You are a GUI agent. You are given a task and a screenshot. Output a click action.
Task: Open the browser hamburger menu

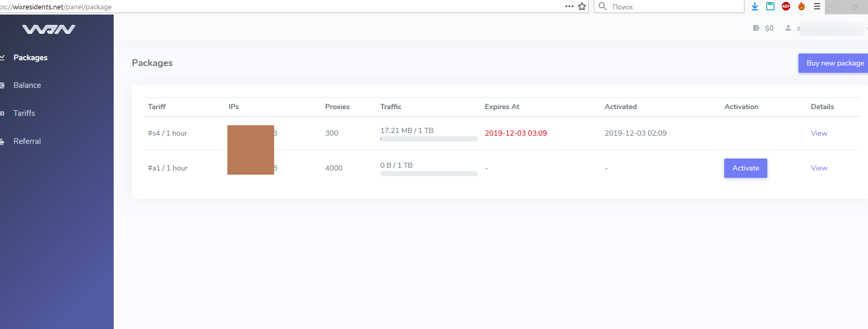pyautogui.click(x=817, y=6)
